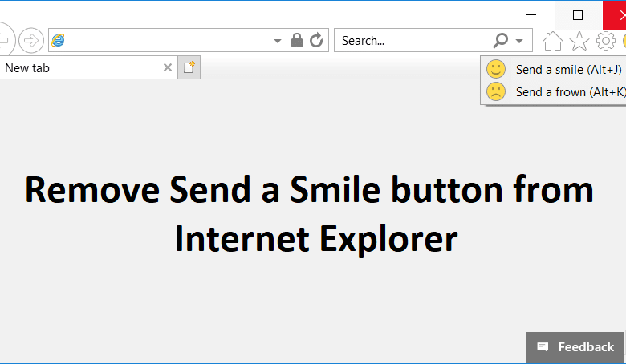Choose Send a frown (Alt+K)
The width and height of the screenshot is (626, 364).
553,91
